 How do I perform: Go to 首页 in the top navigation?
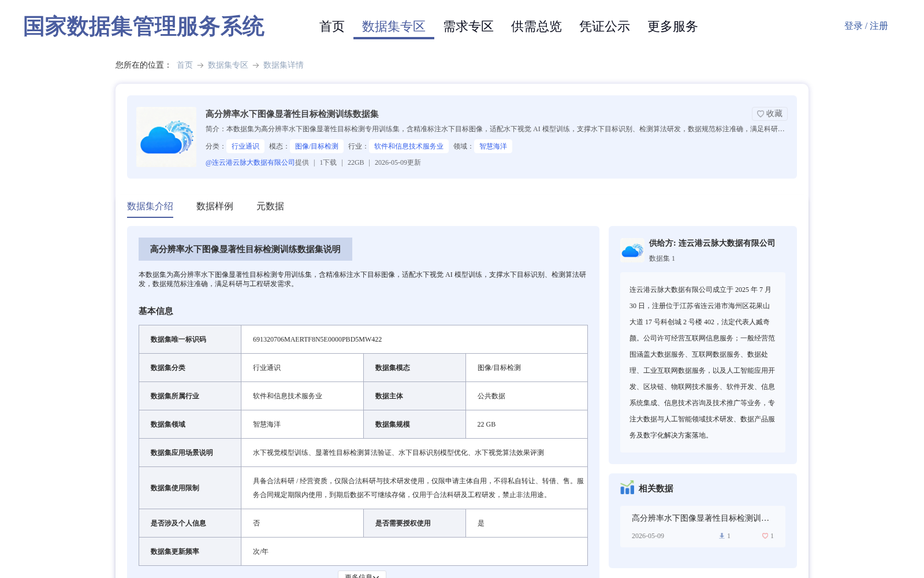pos(332,27)
